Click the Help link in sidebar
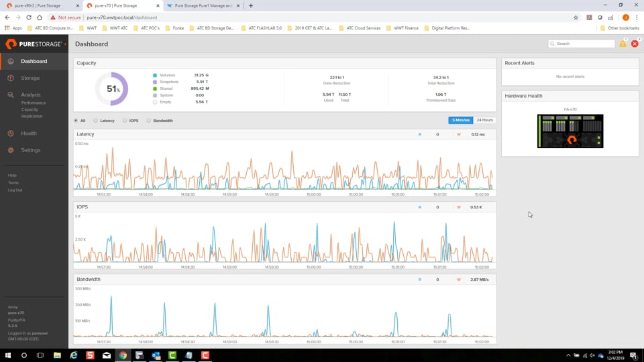Screen dimensions: 644x362 point(12,175)
